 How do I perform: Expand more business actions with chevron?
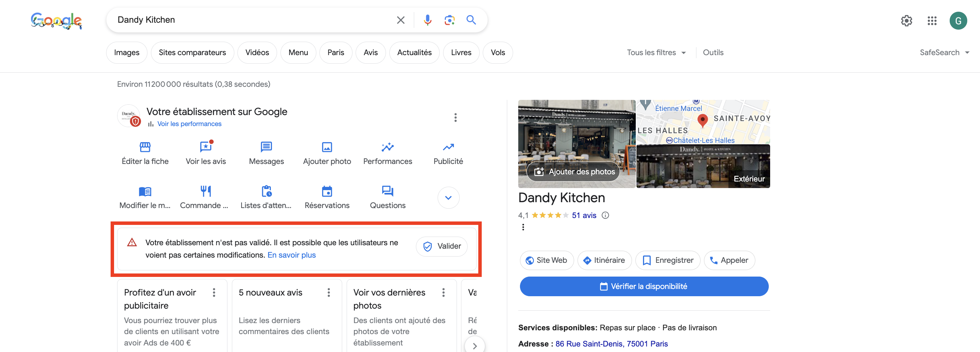tap(448, 198)
